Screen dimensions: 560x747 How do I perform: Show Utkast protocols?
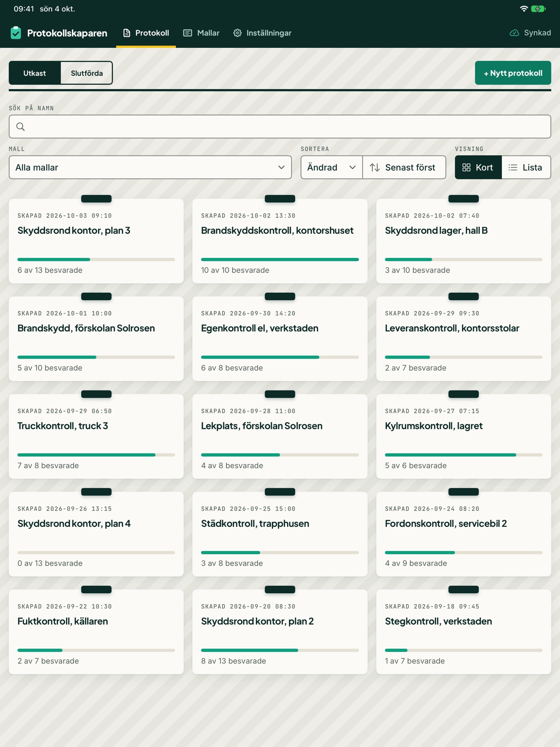click(x=35, y=73)
